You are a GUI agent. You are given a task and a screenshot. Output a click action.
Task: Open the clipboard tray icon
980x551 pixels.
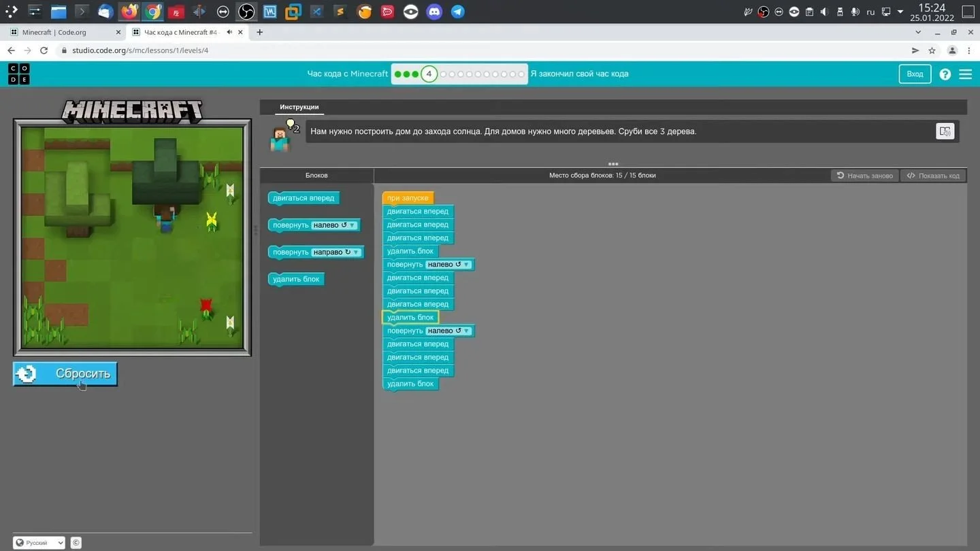(809, 12)
